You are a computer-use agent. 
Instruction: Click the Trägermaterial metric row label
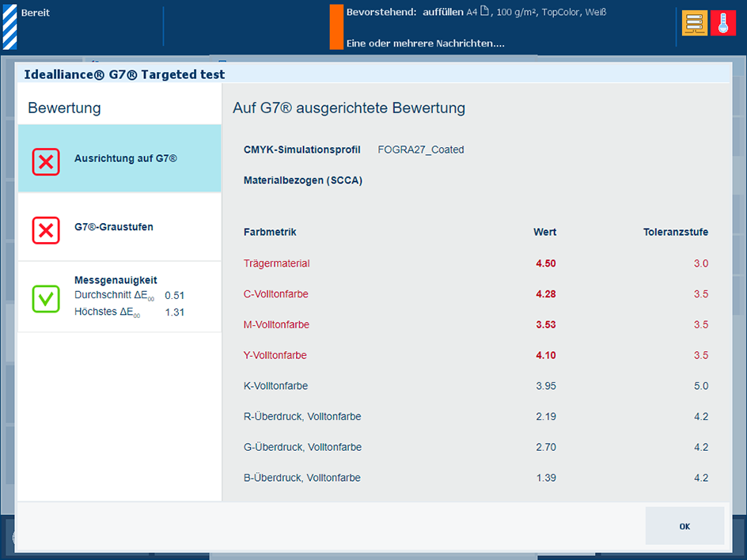coord(277,263)
